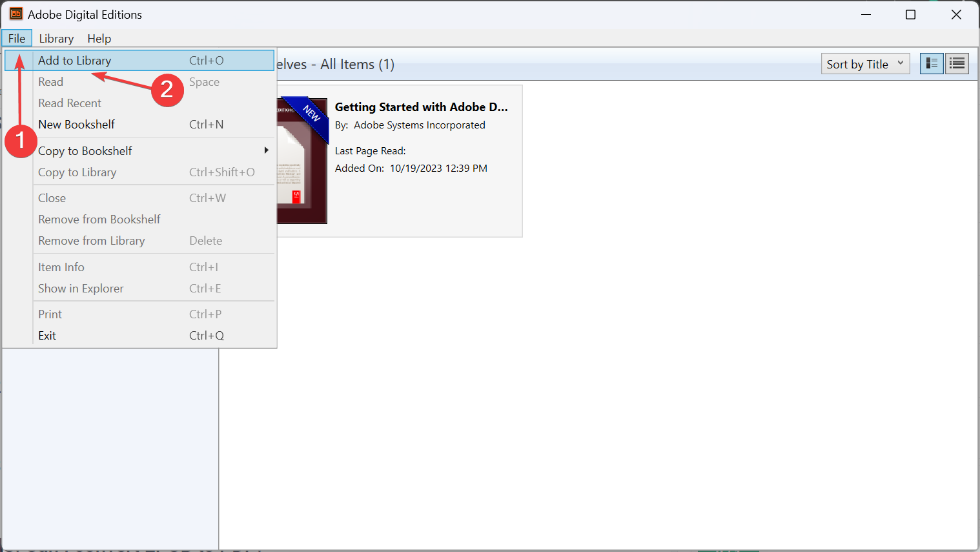Open the File menu
This screenshot has height=552, width=980.
coord(17,39)
